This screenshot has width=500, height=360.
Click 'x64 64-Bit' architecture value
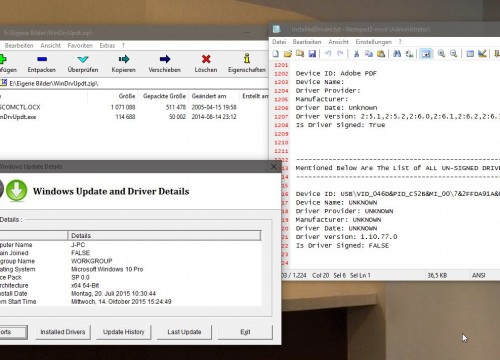[85, 285]
